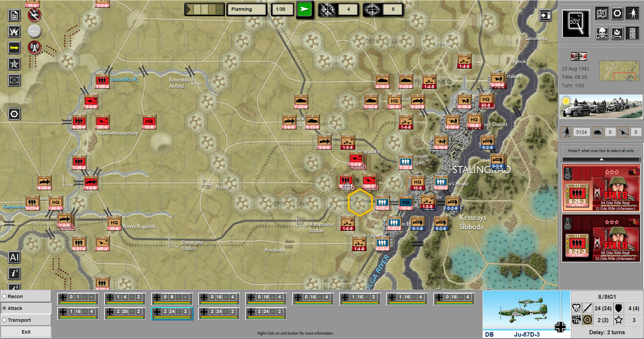Click the skull and crossbones casualties icon
The image size is (644, 339).
pyautogui.click(x=602, y=33)
